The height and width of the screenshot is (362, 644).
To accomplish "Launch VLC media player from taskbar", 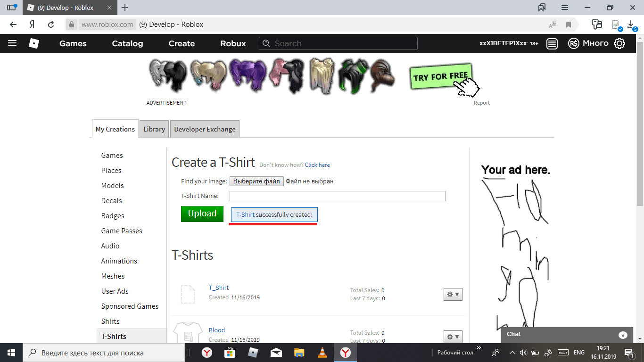I will pyautogui.click(x=322, y=353).
